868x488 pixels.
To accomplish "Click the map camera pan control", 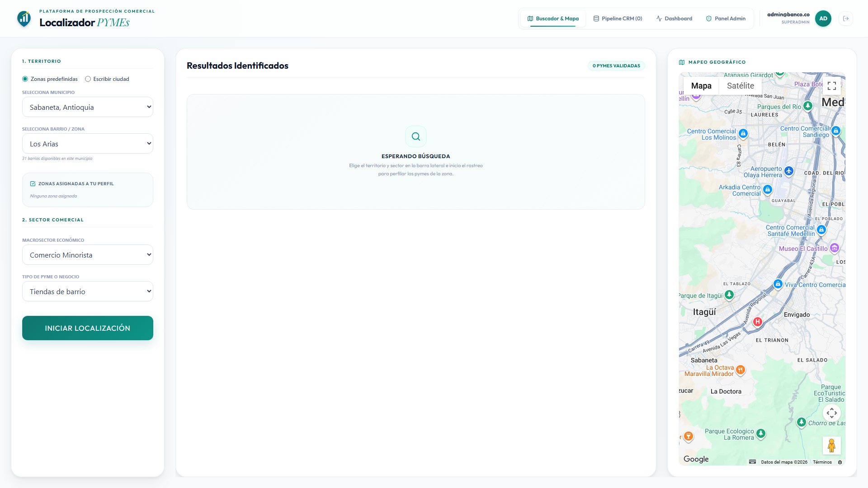I will (832, 413).
